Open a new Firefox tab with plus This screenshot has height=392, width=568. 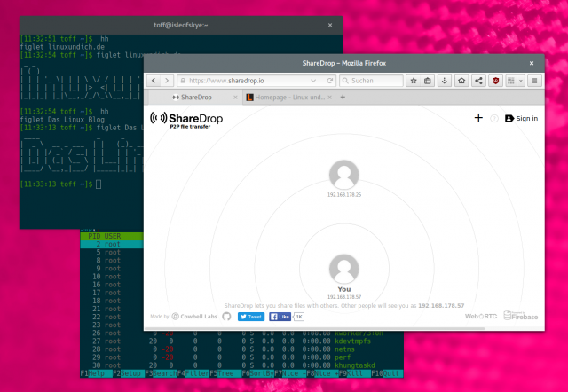[343, 97]
